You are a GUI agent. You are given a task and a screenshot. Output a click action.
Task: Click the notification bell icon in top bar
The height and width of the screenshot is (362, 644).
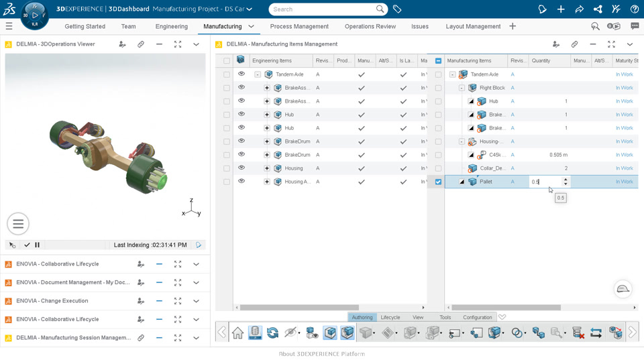542,9
